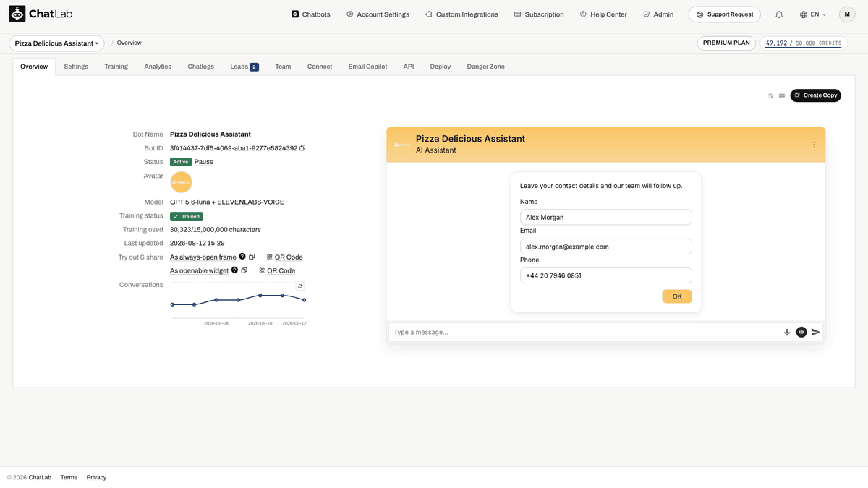The height and width of the screenshot is (488, 868).
Task: Copy the Bot ID to clipboard
Action: point(302,148)
